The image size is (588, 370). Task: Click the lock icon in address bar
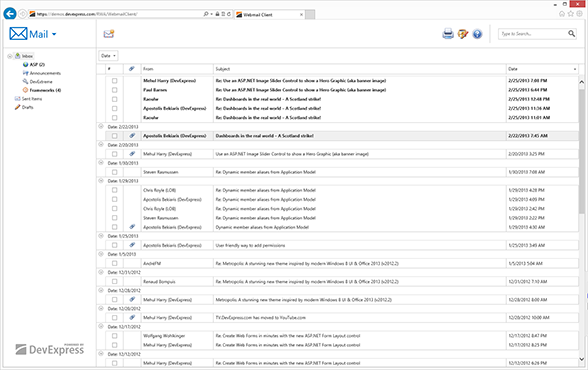[x=217, y=14]
